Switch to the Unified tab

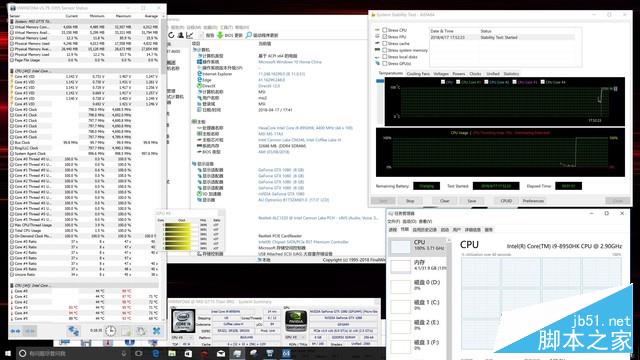(x=493, y=74)
